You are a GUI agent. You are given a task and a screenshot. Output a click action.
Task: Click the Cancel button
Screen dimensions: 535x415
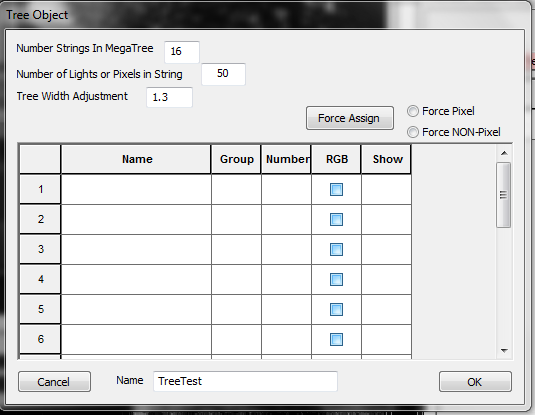(55, 382)
